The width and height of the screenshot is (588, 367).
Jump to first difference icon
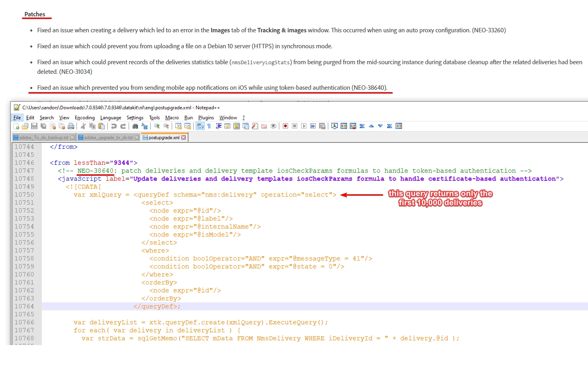(362, 126)
